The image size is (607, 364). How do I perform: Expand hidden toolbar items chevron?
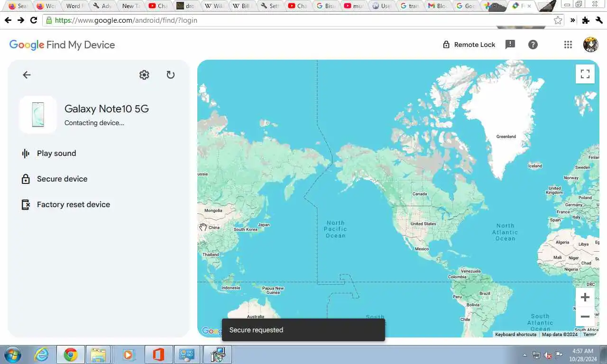[x=573, y=20]
